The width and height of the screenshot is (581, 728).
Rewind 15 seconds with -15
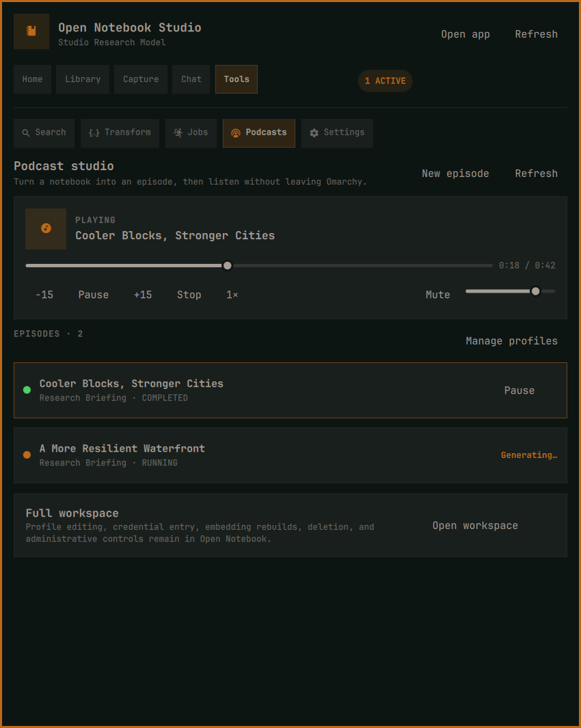pos(44,295)
